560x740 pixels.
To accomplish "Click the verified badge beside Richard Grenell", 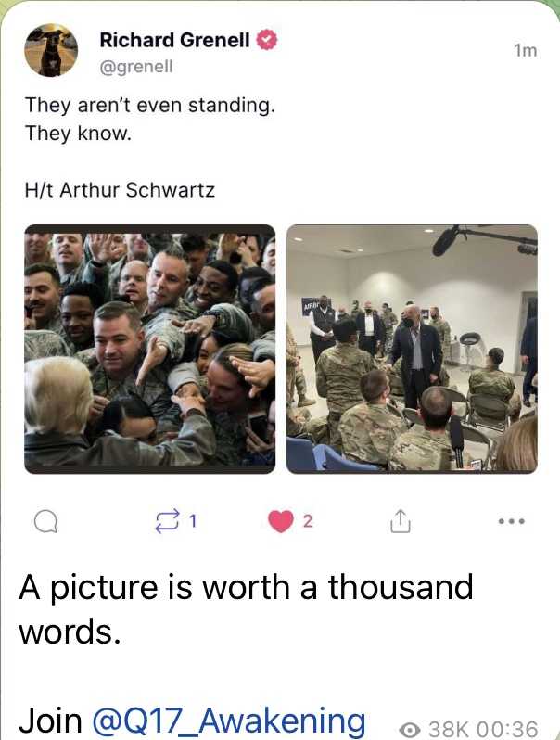I will tap(266, 40).
